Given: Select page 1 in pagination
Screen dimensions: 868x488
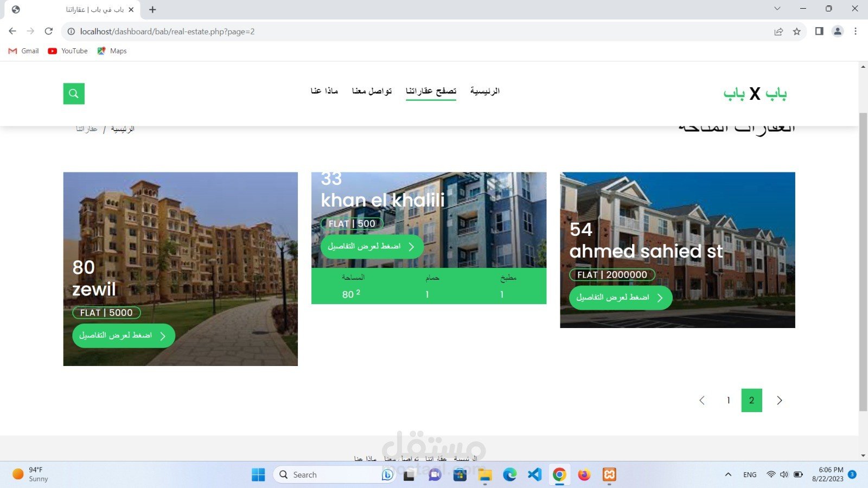Looking at the screenshot, I should (728, 400).
